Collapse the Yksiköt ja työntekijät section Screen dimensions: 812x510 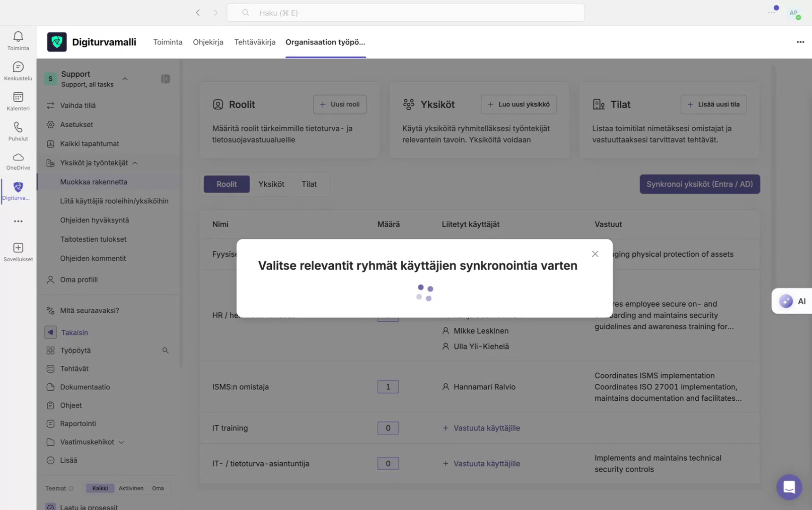(x=135, y=163)
